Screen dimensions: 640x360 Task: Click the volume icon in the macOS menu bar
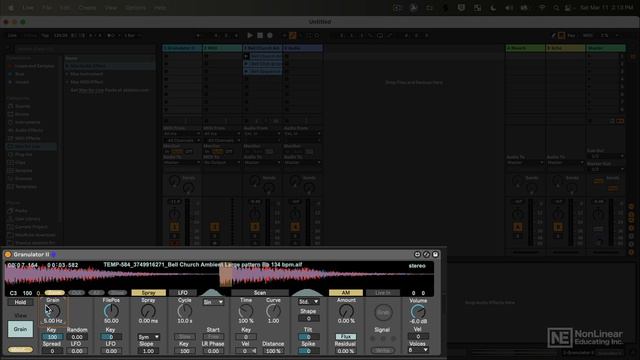509,8
